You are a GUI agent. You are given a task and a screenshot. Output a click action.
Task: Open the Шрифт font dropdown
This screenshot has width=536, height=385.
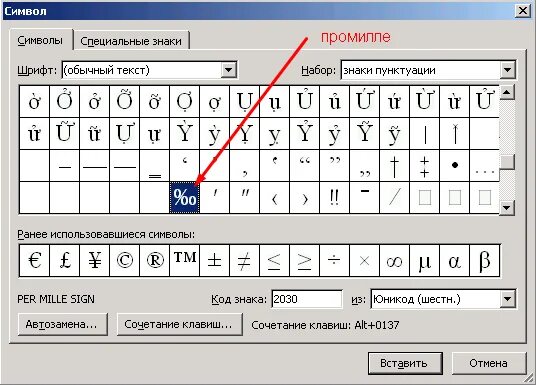(x=228, y=70)
